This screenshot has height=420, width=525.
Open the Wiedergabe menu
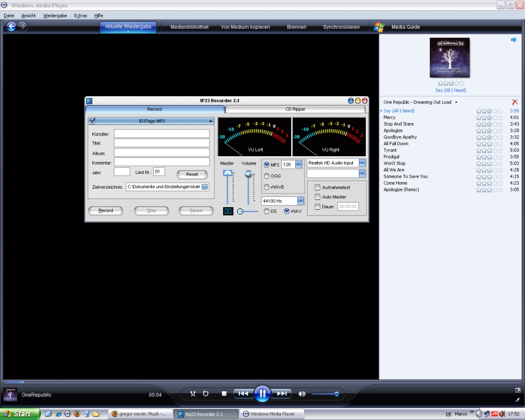click(x=55, y=16)
